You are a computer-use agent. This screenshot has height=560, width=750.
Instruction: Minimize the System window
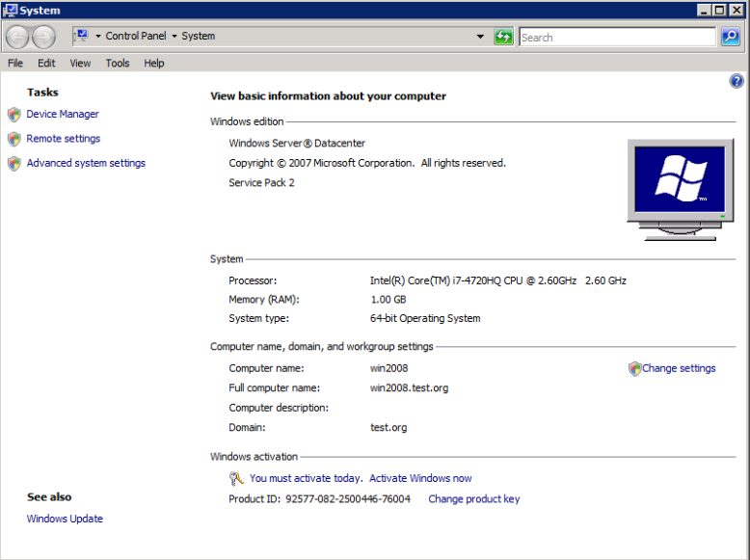(x=703, y=10)
